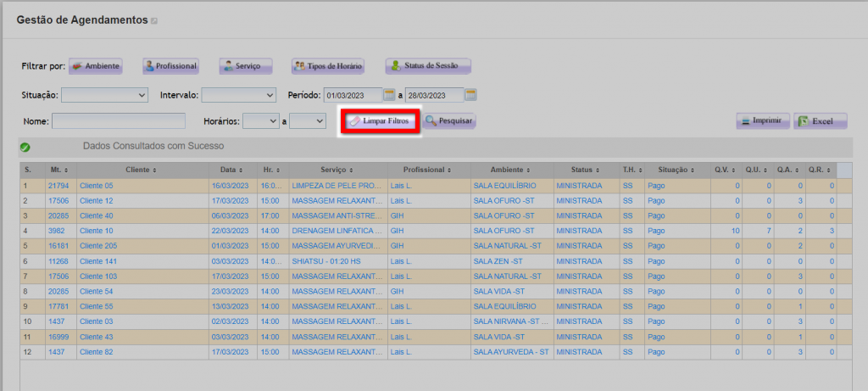
Task: Open the Tipos de Horário filter
Action: [328, 66]
